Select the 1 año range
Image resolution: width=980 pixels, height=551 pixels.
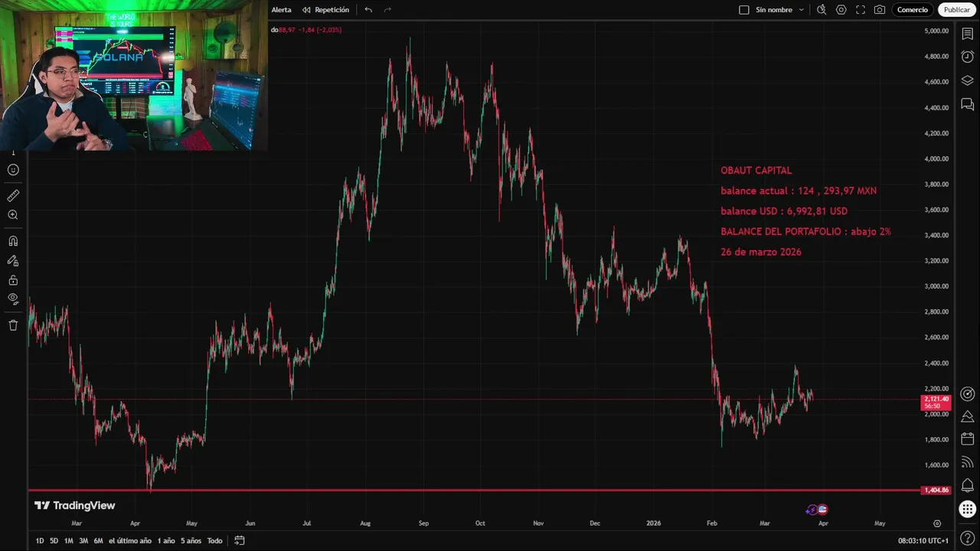coord(166,541)
